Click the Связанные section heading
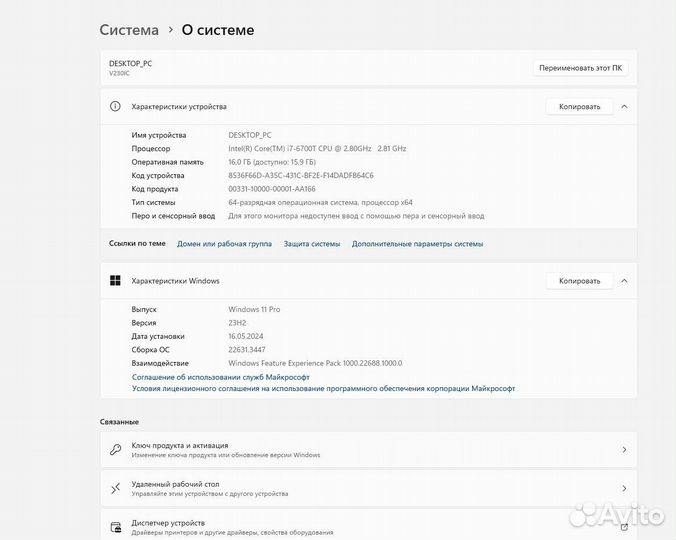676x540 pixels. click(x=119, y=421)
